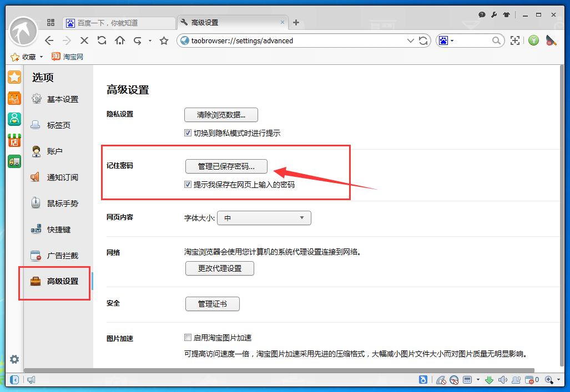Viewport: 570px width, 392px height.
Task: Click the ad-block knife icon in the toolbar
Action: point(551,40)
